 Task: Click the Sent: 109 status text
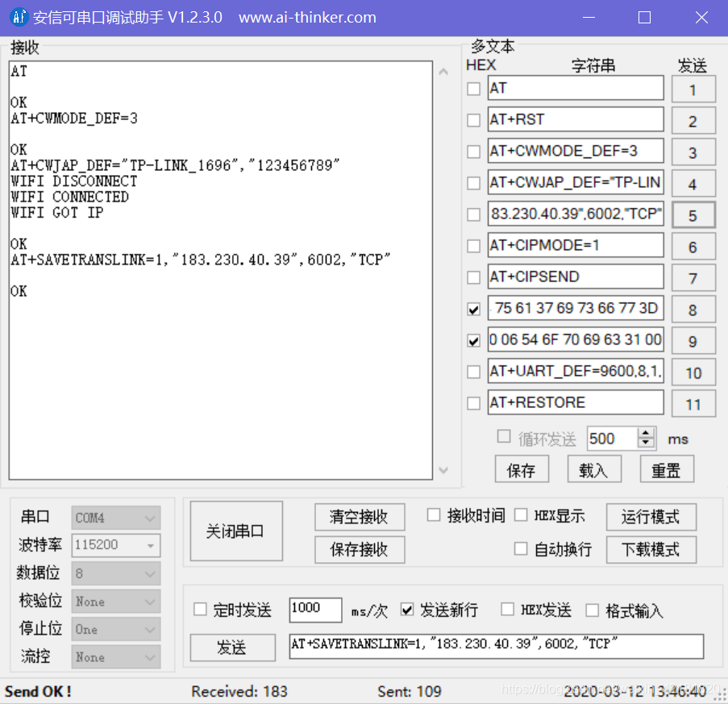pos(409,691)
